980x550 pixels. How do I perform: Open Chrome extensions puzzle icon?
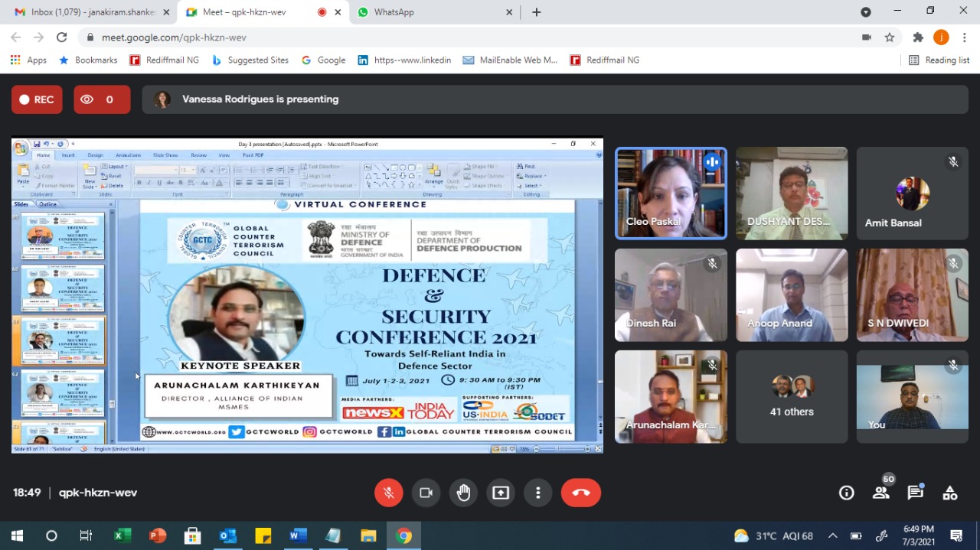[x=918, y=37]
